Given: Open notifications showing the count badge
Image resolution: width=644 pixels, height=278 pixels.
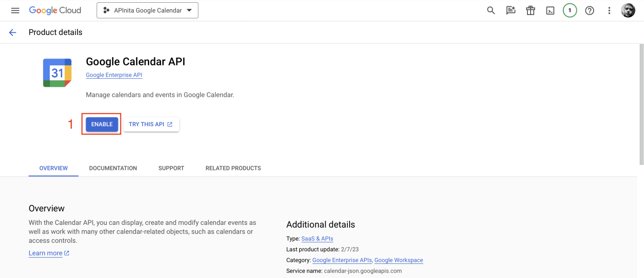Looking at the screenshot, I should (570, 10).
